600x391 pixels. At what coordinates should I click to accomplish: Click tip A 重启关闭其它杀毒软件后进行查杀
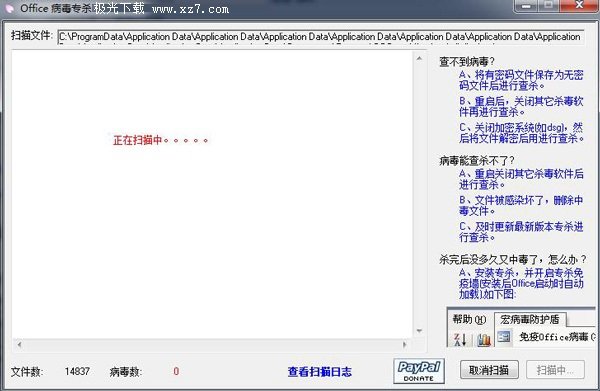point(521,179)
